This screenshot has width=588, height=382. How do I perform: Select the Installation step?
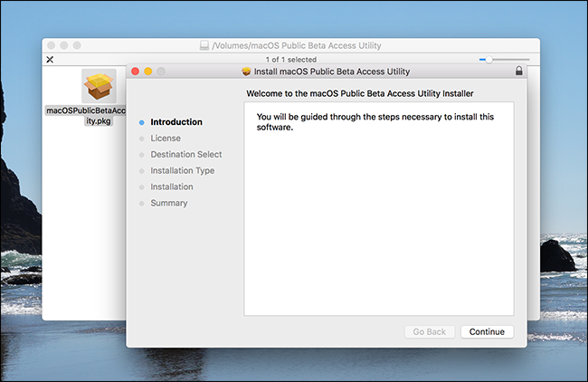coord(172,186)
